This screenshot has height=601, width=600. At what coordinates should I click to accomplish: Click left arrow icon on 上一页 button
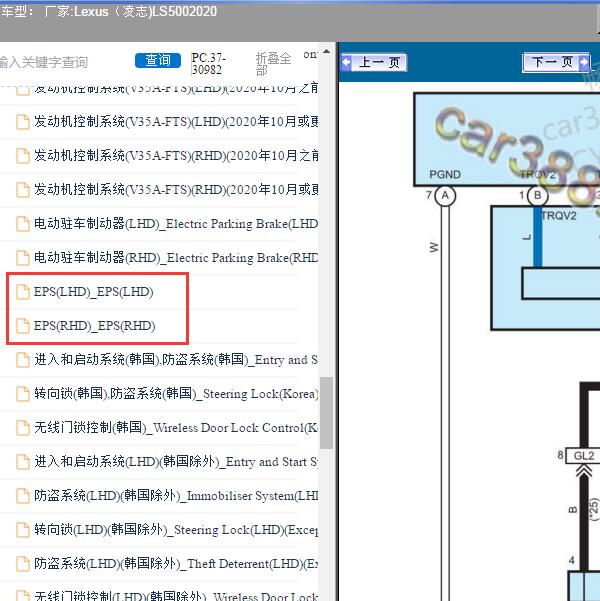[346, 62]
